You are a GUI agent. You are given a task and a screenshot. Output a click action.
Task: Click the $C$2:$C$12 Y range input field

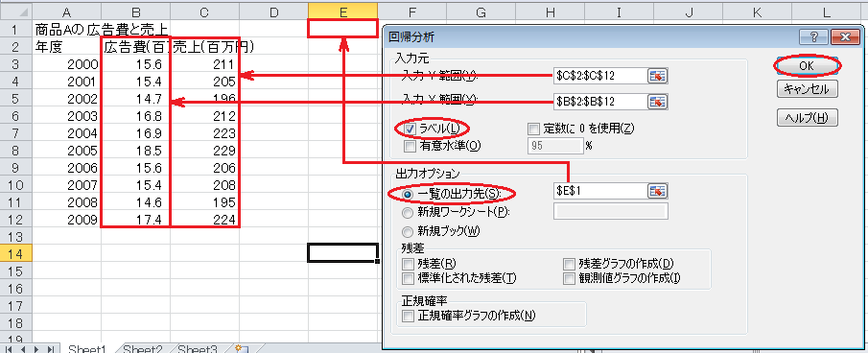pos(600,77)
